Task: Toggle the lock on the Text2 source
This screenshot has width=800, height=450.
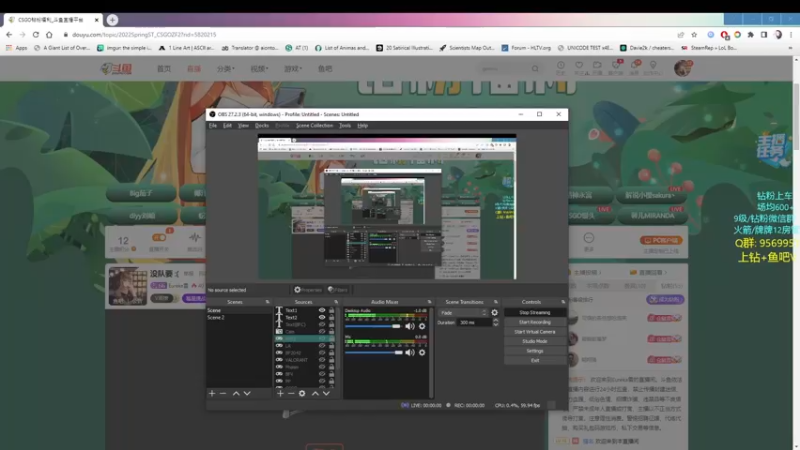Action: pos(332,317)
